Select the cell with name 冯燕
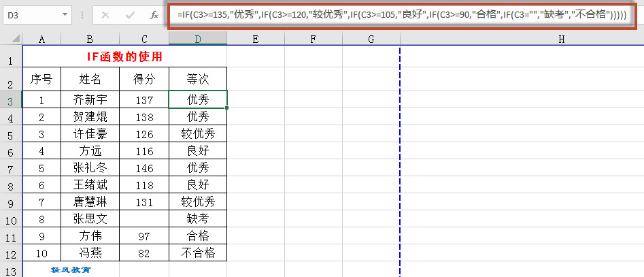 point(90,252)
